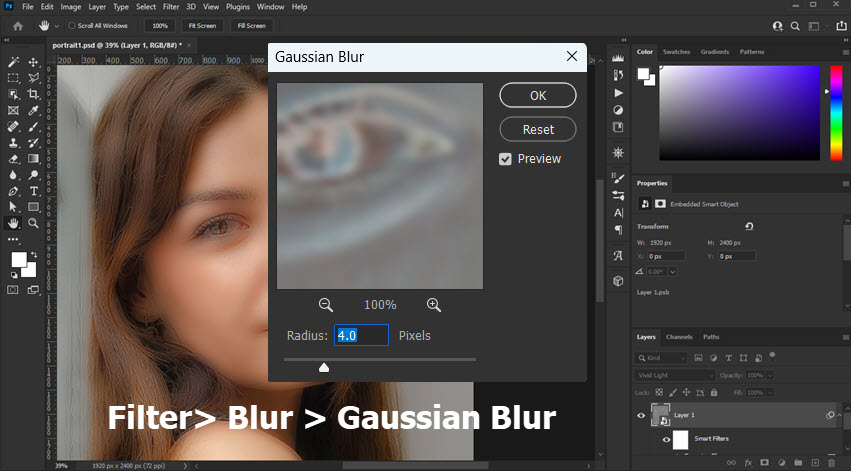Select the Move tool

click(x=33, y=62)
